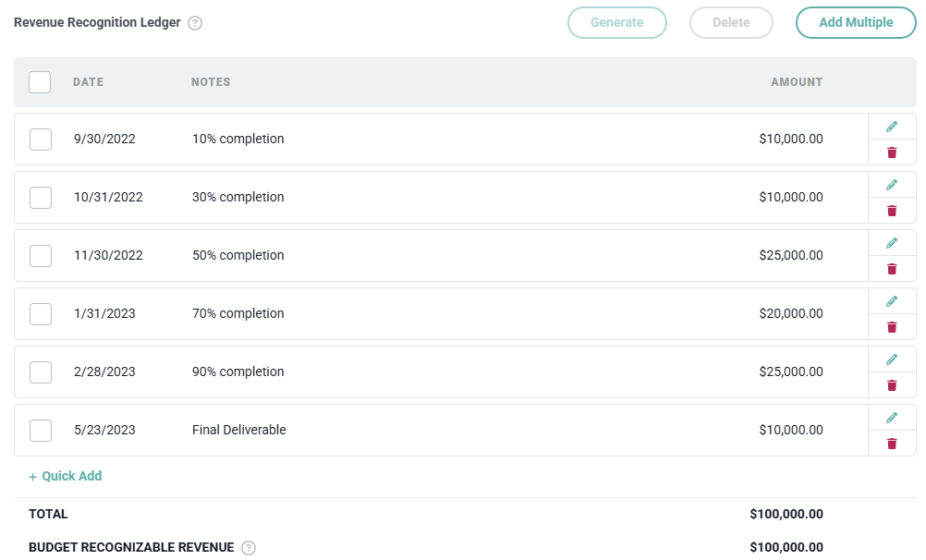Edit the 2/28/2023 ledger entry
The image size is (926, 560).
892,359
